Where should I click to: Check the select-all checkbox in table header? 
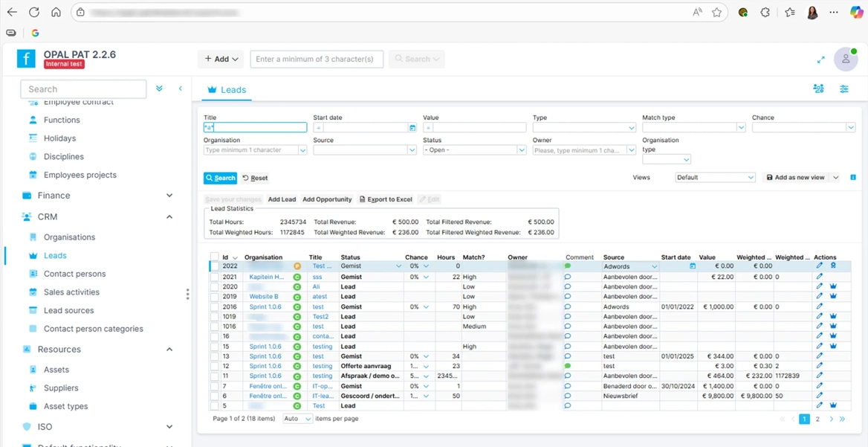point(214,257)
